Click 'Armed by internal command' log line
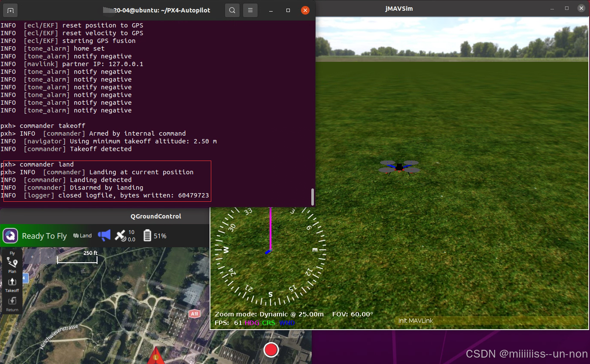This screenshot has width=590, height=364. click(x=93, y=133)
